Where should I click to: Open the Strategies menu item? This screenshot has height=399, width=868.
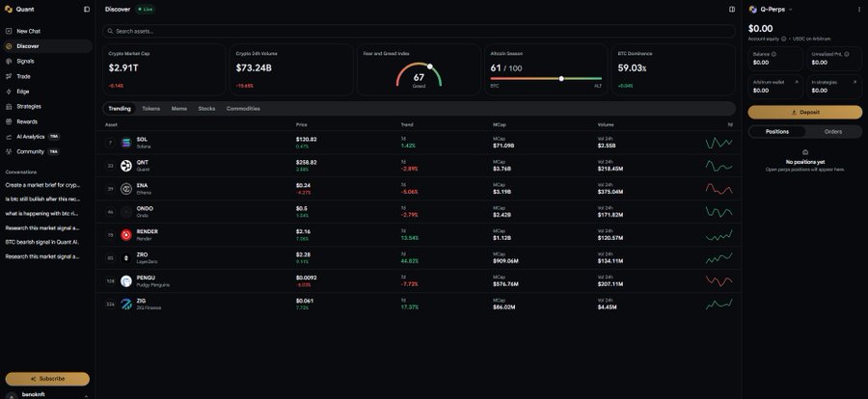tap(47, 106)
